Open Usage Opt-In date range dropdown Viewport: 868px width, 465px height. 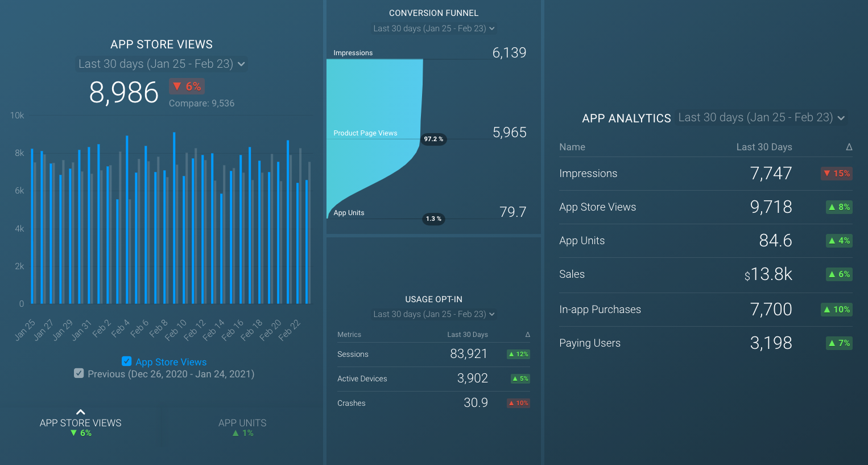pos(433,314)
